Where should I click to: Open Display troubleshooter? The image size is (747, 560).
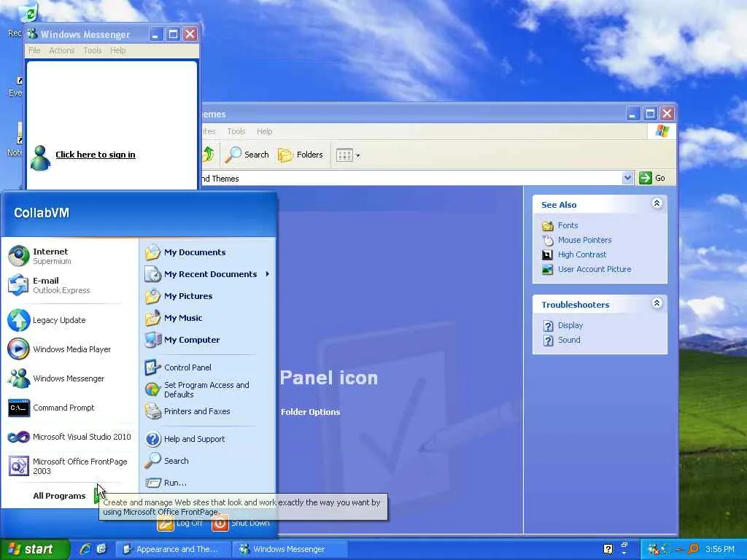[x=570, y=325]
